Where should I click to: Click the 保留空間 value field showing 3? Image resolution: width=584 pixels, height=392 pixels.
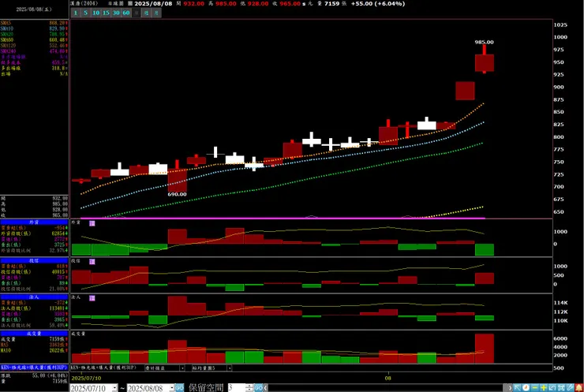(x=237, y=388)
